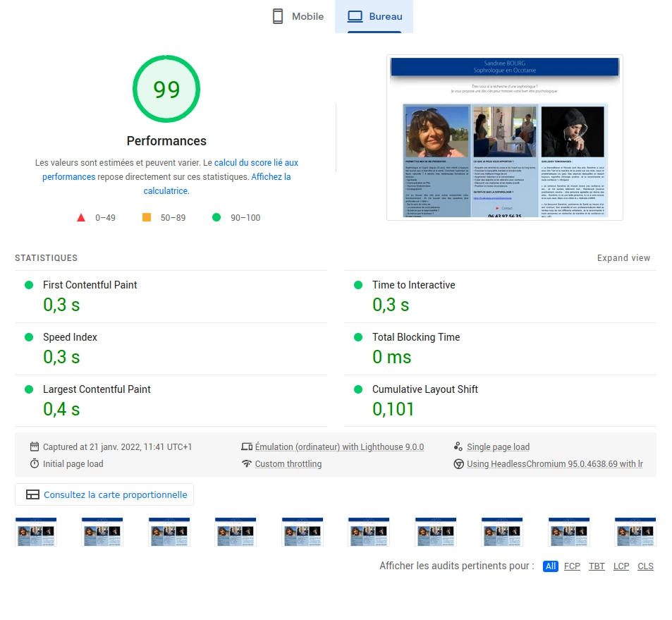
Task: Click the green dot beside Total Blocking Time
Action: point(358,337)
